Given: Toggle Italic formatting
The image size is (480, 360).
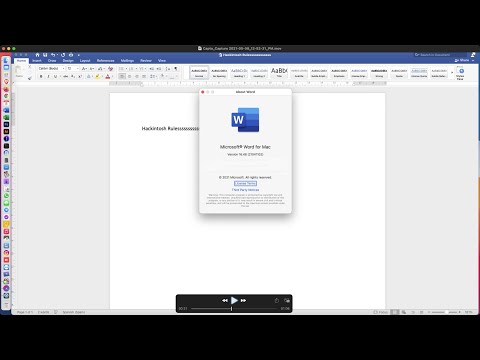Looking at the screenshot, I should (48, 77).
